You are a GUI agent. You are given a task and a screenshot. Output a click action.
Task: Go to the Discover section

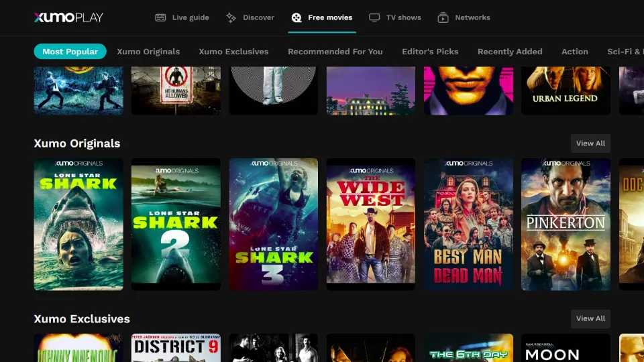[x=250, y=17]
